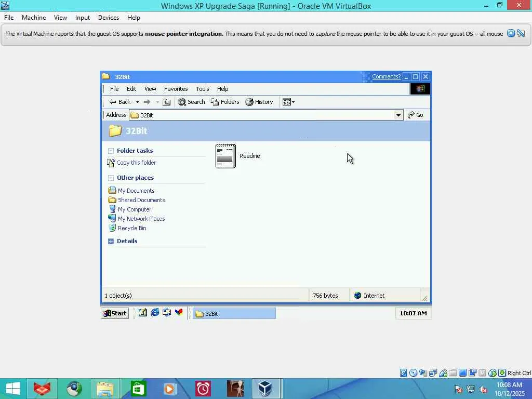Click the 32Bit taskbar button
Image resolution: width=532 pixels, height=399 pixels.
pos(234,313)
